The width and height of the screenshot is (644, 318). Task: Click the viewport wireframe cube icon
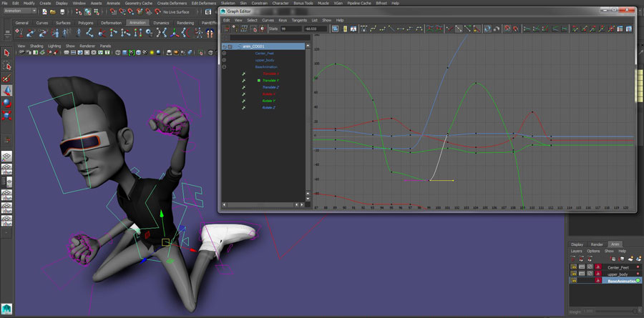pyautogui.click(x=118, y=52)
